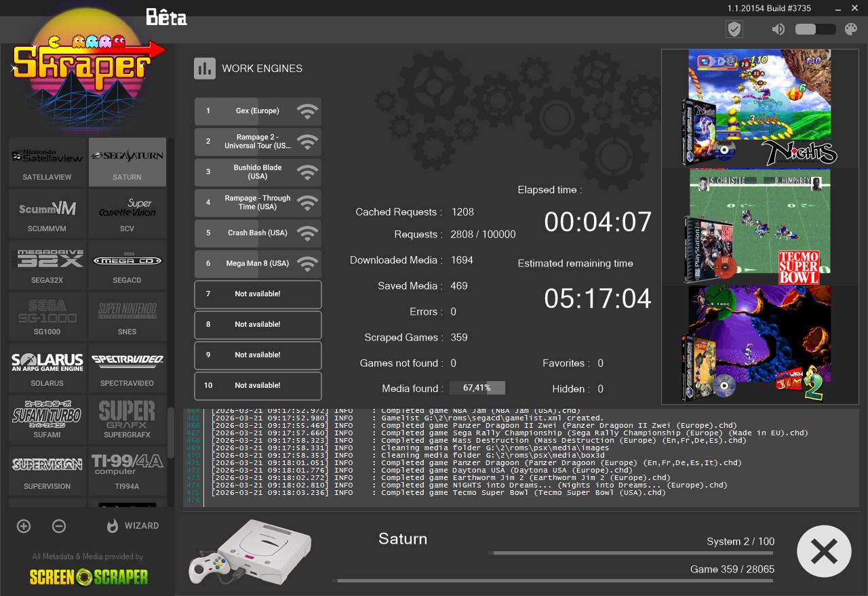Click the shield checkmark icon in top bar

click(734, 29)
